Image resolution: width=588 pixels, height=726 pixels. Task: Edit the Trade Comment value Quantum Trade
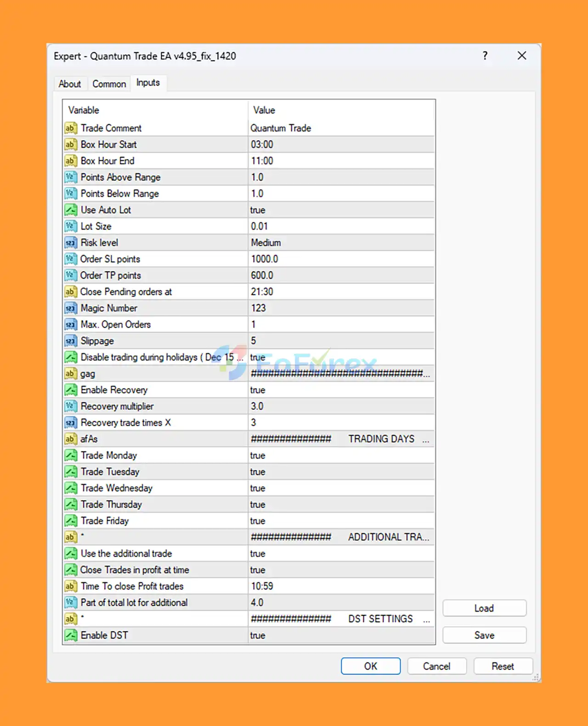341,128
